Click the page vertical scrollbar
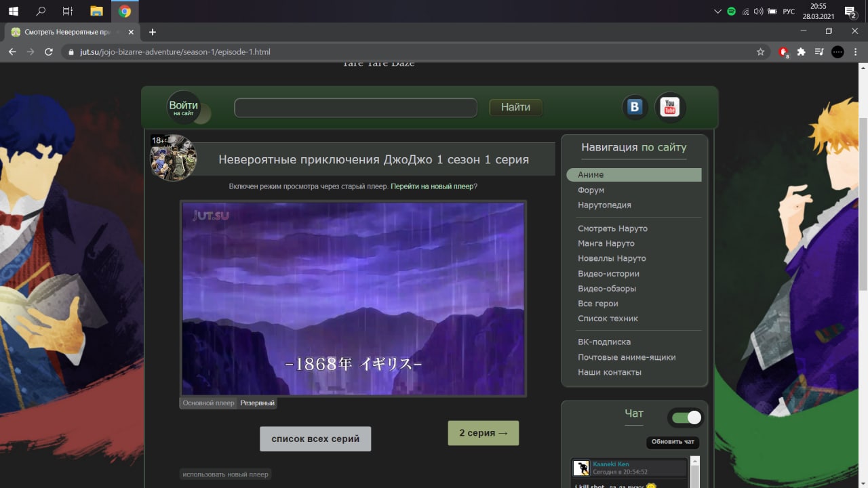This screenshot has height=488, width=868. tap(863, 203)
